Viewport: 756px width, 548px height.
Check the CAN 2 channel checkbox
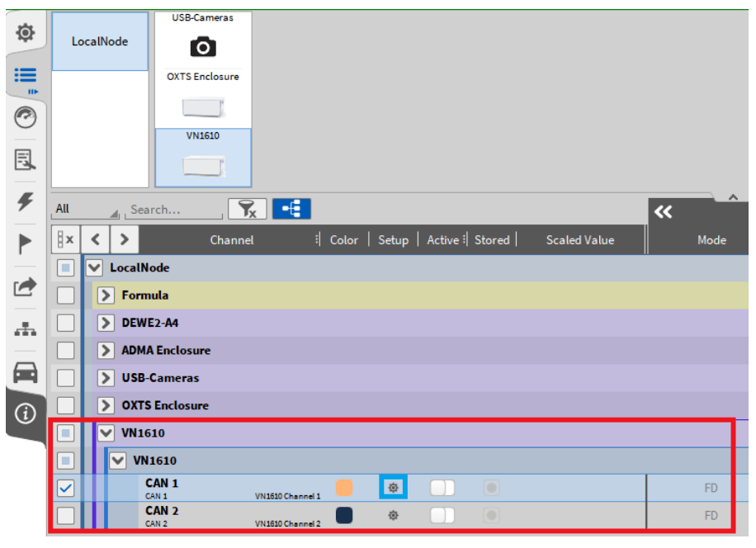pyautogui.click(x=66, y=517)
